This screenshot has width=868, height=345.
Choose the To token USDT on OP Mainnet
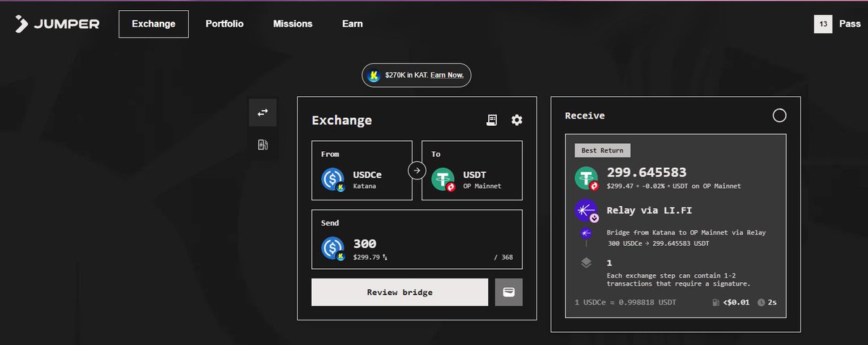tap(472, 171)
